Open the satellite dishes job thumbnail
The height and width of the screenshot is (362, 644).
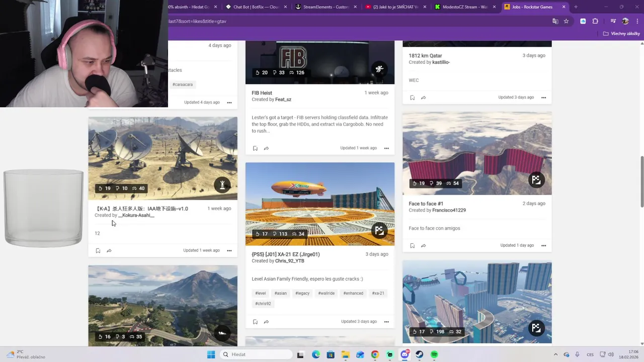click(x=163, y=158)
